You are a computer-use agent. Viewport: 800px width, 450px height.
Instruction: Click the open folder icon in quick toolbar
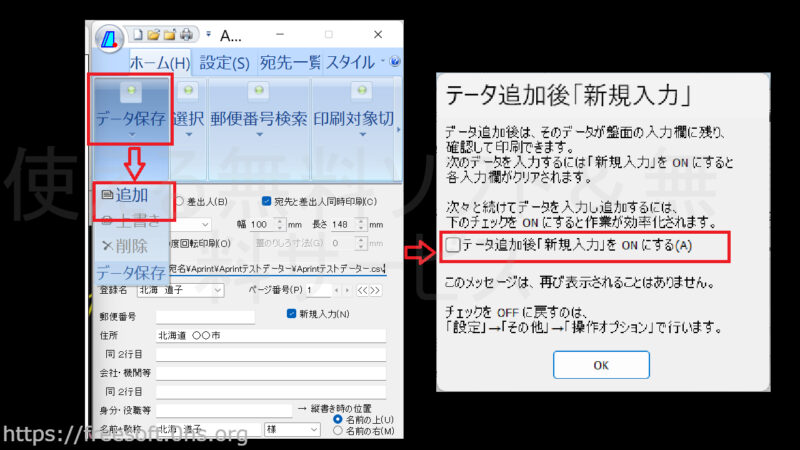pos(154,35)
